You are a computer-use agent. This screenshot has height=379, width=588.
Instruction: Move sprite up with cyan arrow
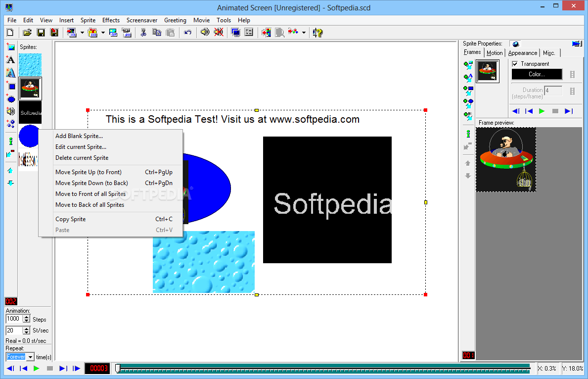click(10, 170)
